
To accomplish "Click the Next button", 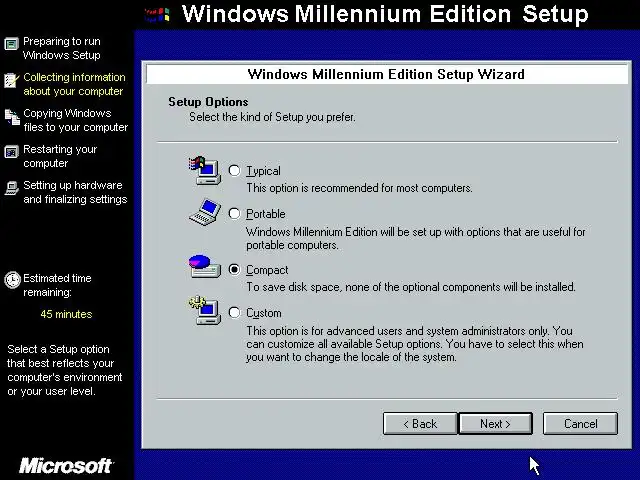I will click(496, 424).
